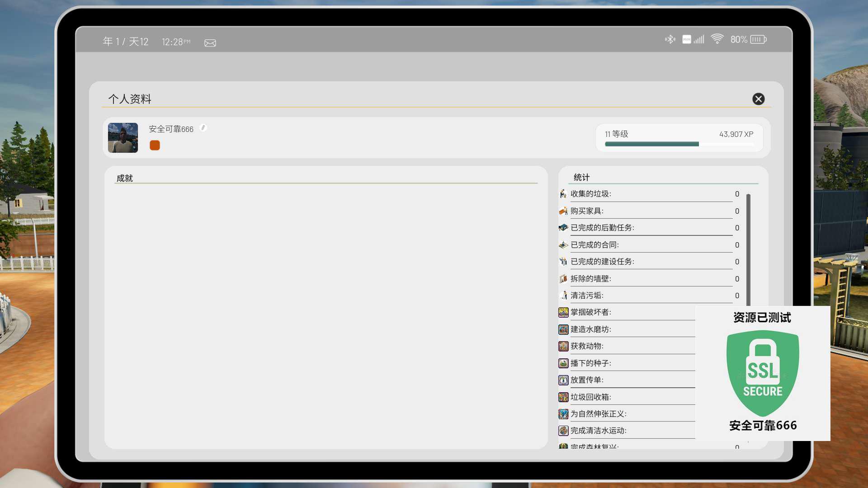
Task: Click the 已完成的合同 statistic label
Action: click(594, 245)
